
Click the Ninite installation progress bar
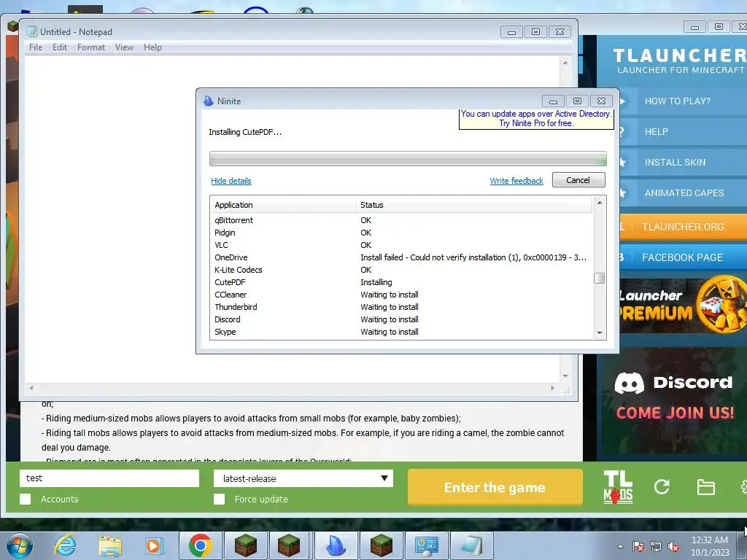pos(408,158)
